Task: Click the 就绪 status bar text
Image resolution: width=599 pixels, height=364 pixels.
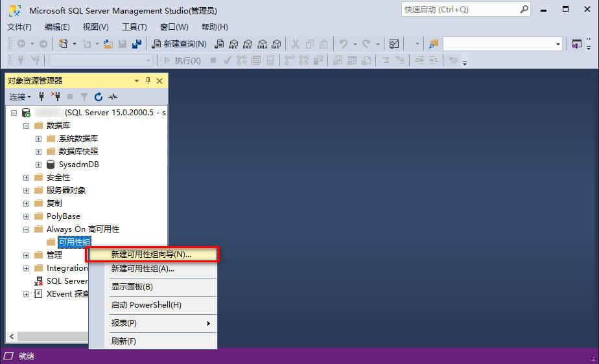Action: click(27, 356)
